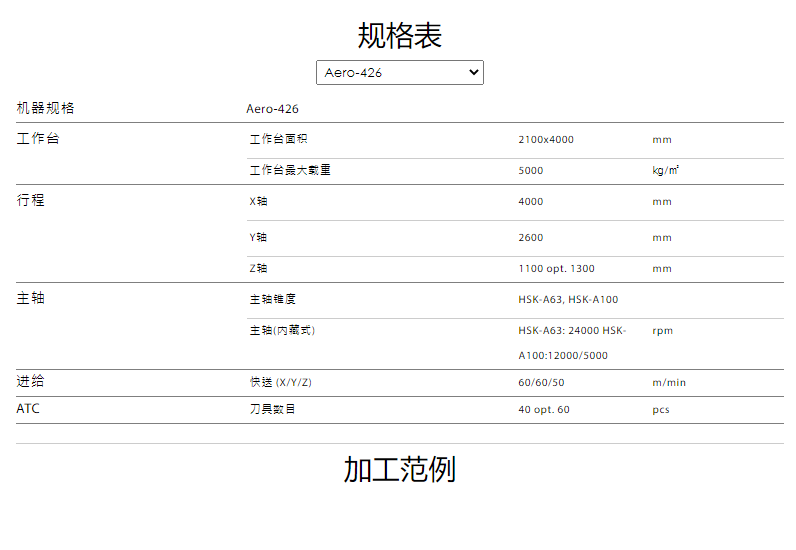Select the Y轴 label

[x=258, y=237]
